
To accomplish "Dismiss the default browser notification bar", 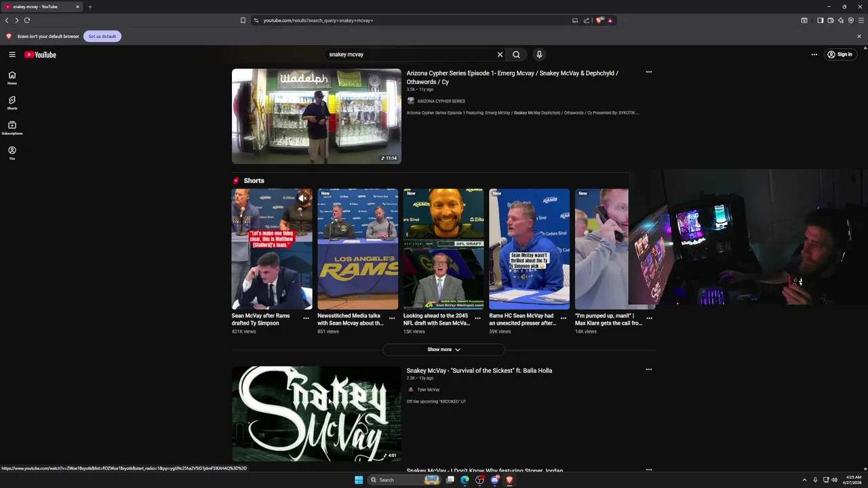I will coord(859,36).
